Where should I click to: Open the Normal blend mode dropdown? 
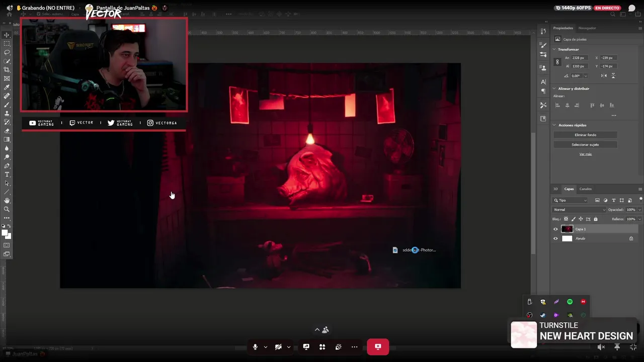579,210
